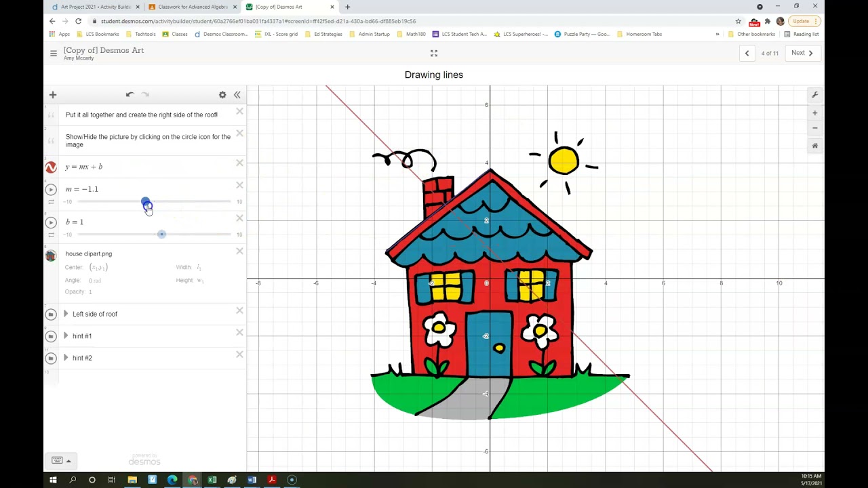The height and width of the screenshot is (488, 868).
Task: Click the m slider handle
Action: pos(146,202)
